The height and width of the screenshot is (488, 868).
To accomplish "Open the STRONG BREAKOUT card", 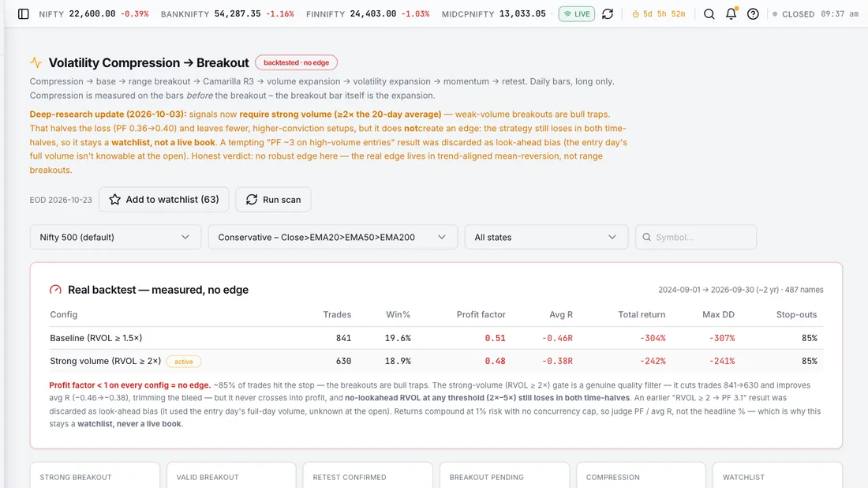I will pyautogui.click(x=95, y=475).
